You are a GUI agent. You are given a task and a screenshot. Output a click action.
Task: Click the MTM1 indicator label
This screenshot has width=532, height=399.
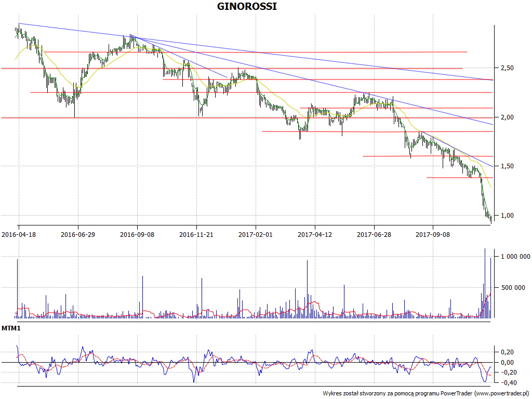[x=11, y=328]
